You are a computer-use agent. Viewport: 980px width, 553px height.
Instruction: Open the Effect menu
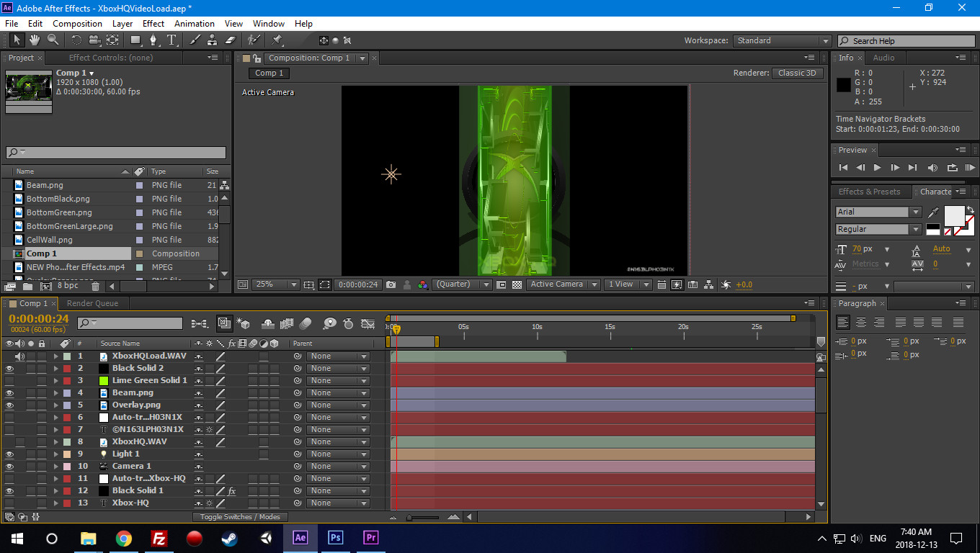click(x=153, y=24)
